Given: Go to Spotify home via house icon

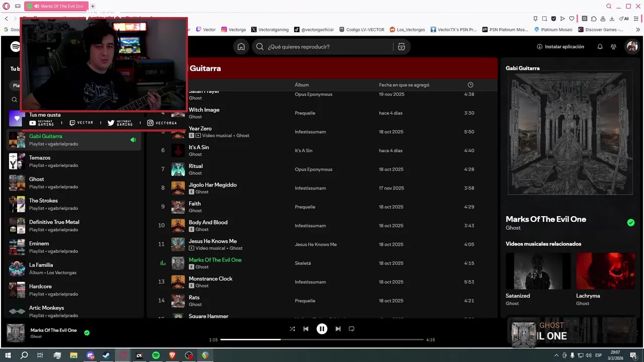Looking at the screenshot, I should tap(241, 47).
